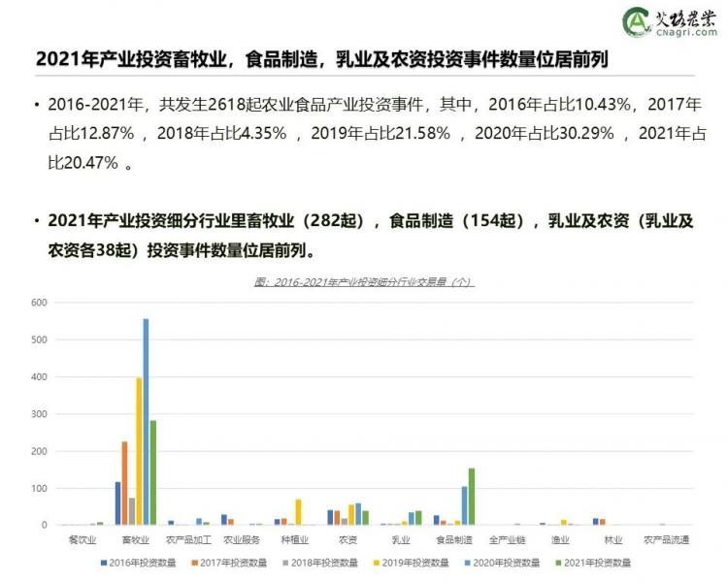
Task: Click the blue 2016年投资数量 legend swatch
Action: tap(102, 562)
